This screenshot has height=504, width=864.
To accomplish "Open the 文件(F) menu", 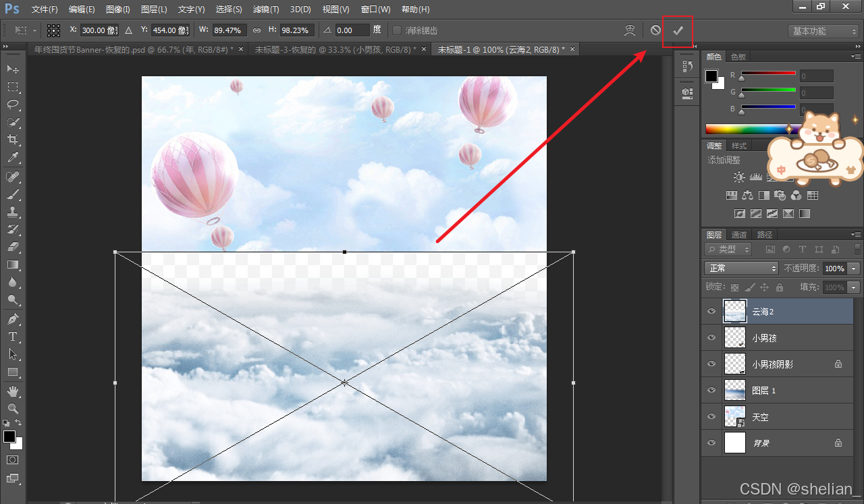I will click(x=45, y=9).
